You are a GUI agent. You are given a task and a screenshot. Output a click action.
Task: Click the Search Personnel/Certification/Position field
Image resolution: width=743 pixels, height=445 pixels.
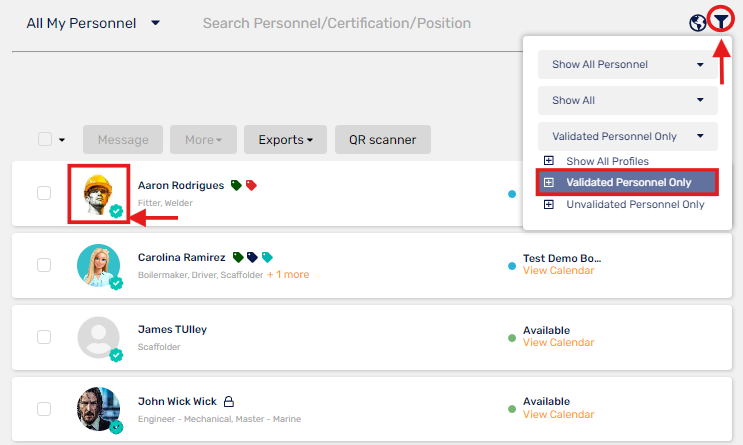click(336, 23)
